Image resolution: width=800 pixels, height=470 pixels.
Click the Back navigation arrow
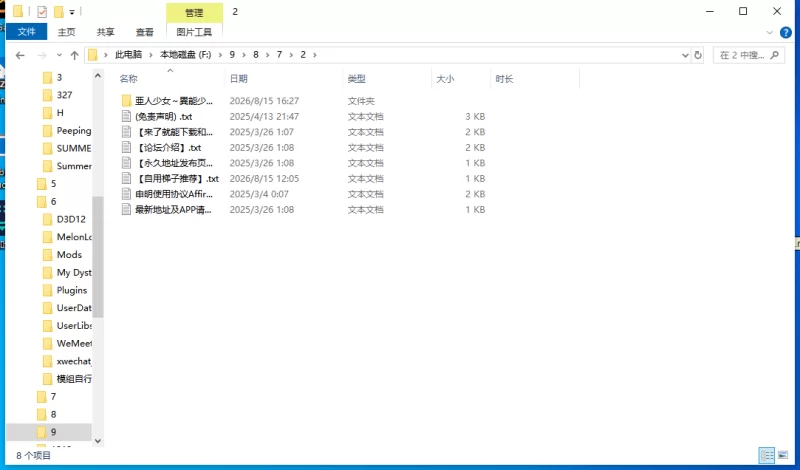point(20,55)
